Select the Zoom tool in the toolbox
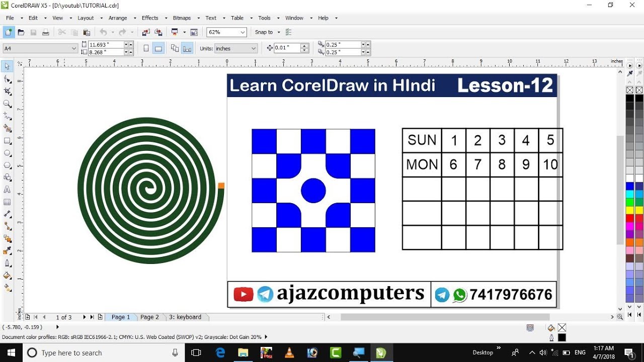This screenshot has width=644, height=362. [7, 104]
